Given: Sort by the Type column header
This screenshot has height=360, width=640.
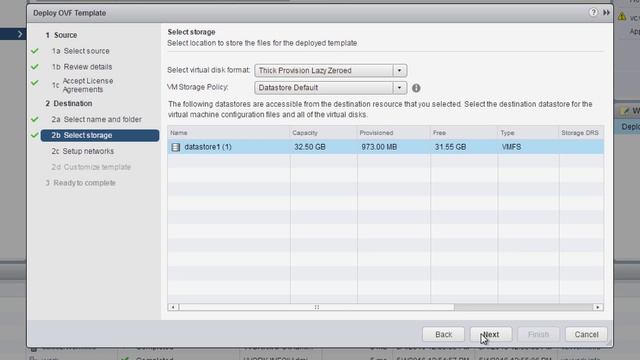Looking at the screenshot, I should [528, 133].
